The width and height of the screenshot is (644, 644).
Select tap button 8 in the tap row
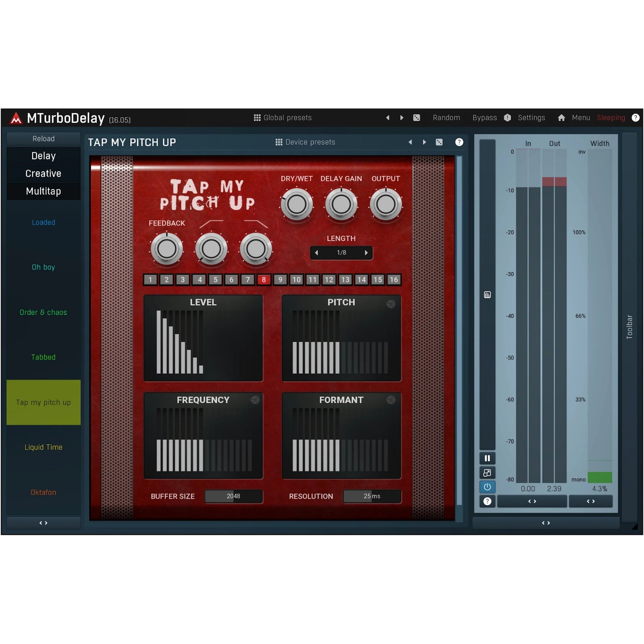pos(264,280)
